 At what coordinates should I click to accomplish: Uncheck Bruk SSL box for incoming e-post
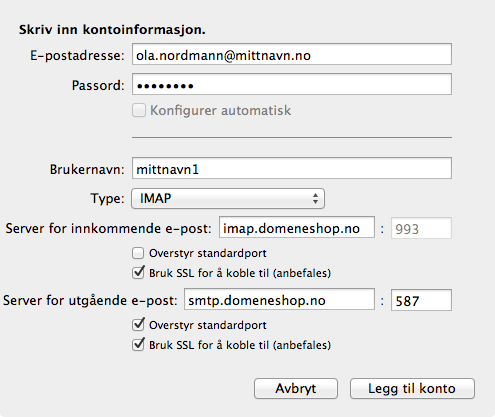pos(138,273)
